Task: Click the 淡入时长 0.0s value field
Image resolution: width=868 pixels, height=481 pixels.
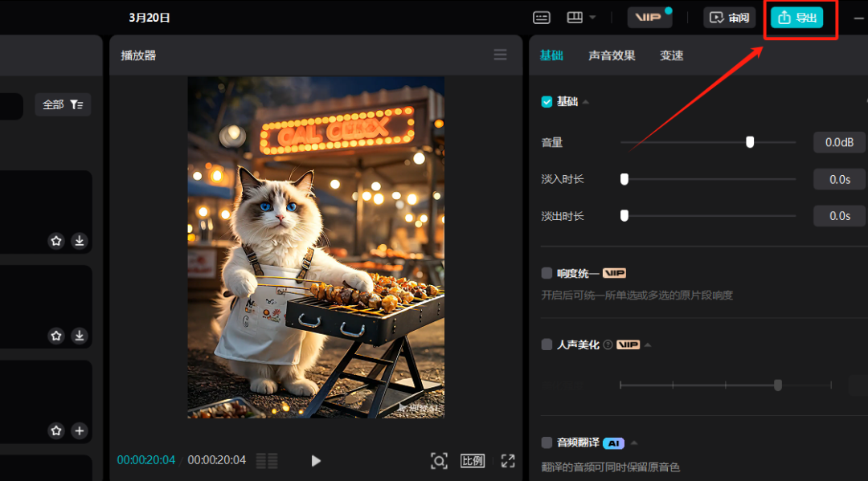Action: [839, 179]
